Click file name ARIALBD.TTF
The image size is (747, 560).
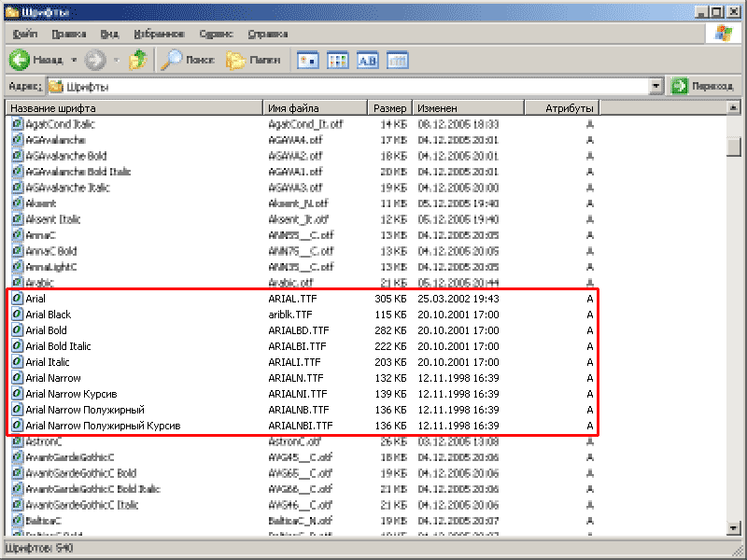tap(299, 330)
